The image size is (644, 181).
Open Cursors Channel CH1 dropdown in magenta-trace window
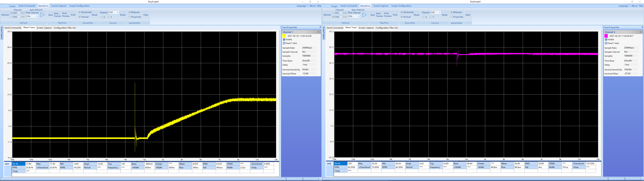pos(440,13)
